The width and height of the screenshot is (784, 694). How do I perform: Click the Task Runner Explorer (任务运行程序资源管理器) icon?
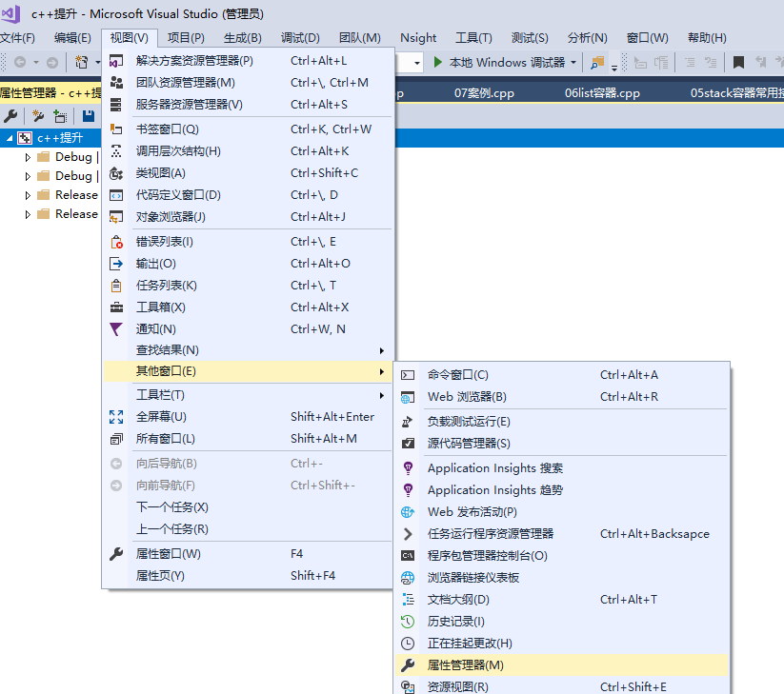408,534
